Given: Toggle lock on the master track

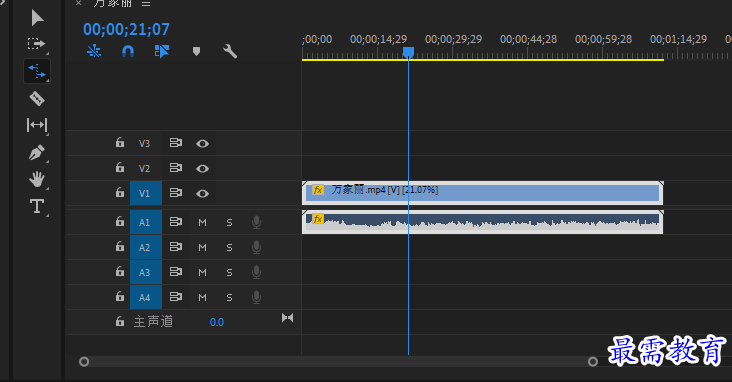Looking at the screenshot, I should (120, 321).
